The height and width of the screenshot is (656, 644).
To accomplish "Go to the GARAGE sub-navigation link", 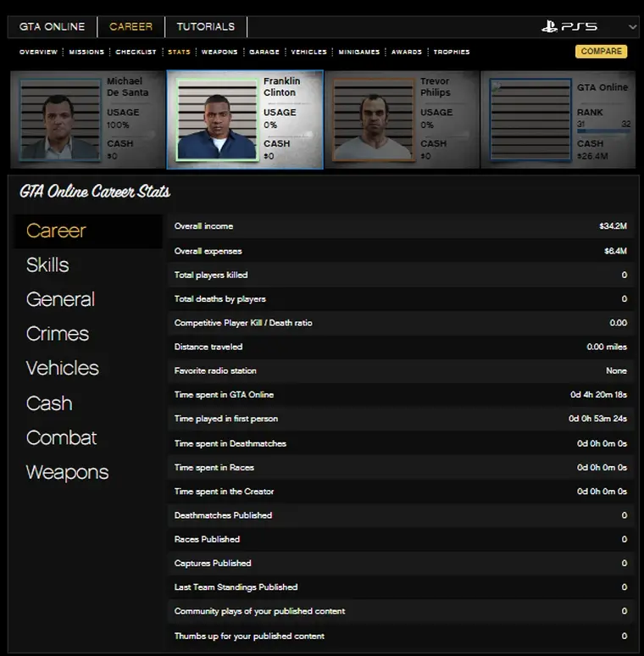I will pyautogui.click(x=264, y=52).
